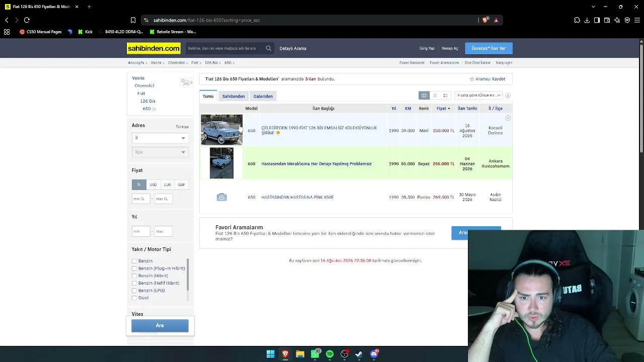The height and width of the screenshot is (362, 644).
Task: Bookmark this page via the address bar icon
Action: [133, 20]
